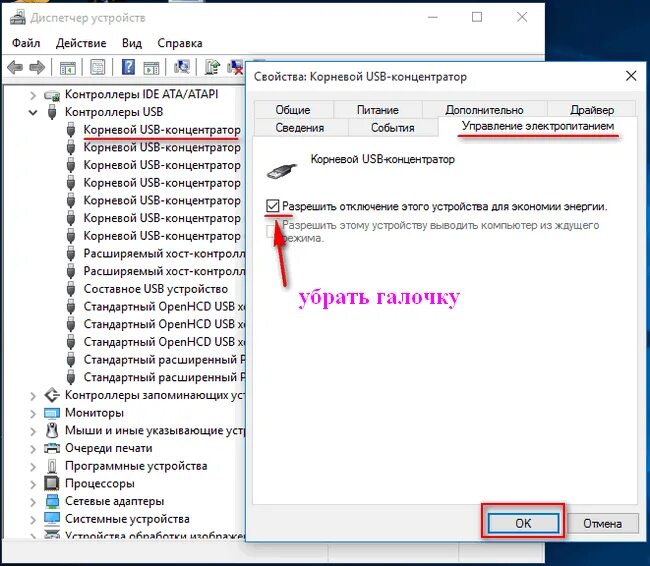Screen dimensions: 650x566
Task: Open the Действие menu
Action: click(x=81, y=43)
